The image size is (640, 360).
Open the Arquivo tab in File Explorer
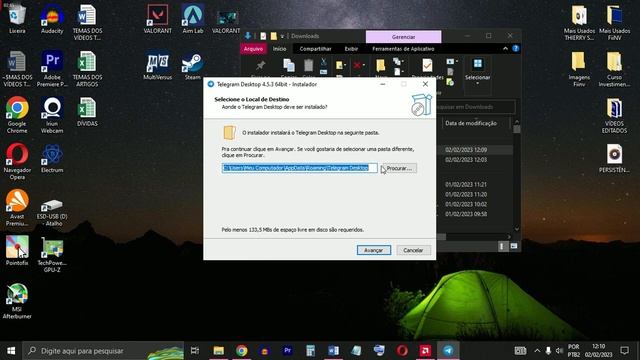click(x=253, y=49)
